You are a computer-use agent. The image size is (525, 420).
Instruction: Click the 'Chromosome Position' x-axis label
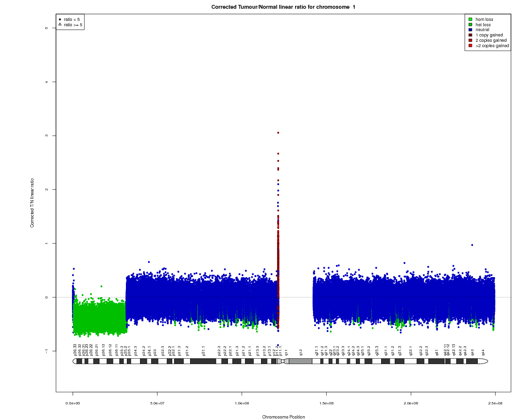pos(283,417)
